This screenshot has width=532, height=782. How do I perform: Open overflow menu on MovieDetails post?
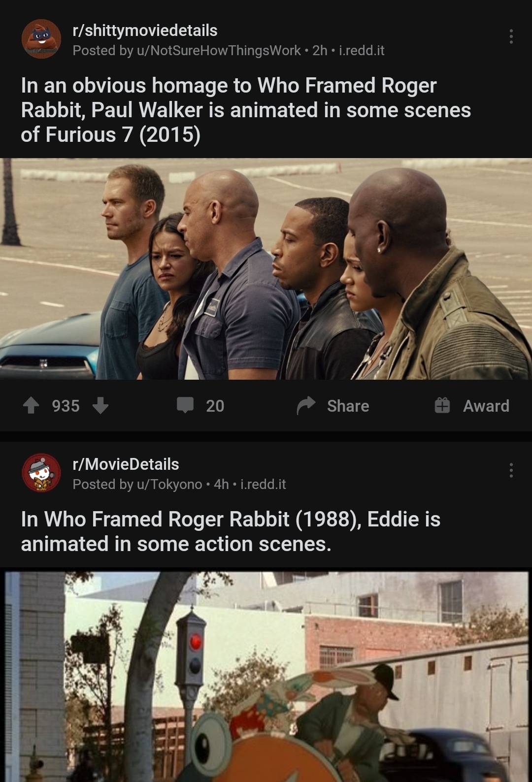click(511, 470)
